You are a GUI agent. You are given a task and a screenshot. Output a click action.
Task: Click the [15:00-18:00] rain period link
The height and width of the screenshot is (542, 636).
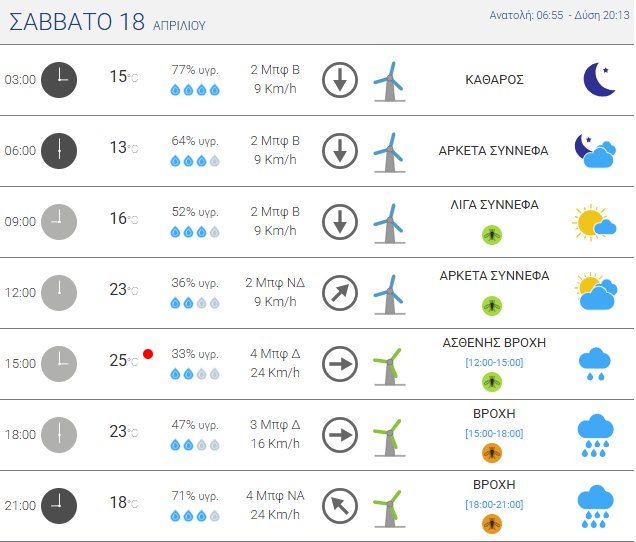tap(494, 433)
